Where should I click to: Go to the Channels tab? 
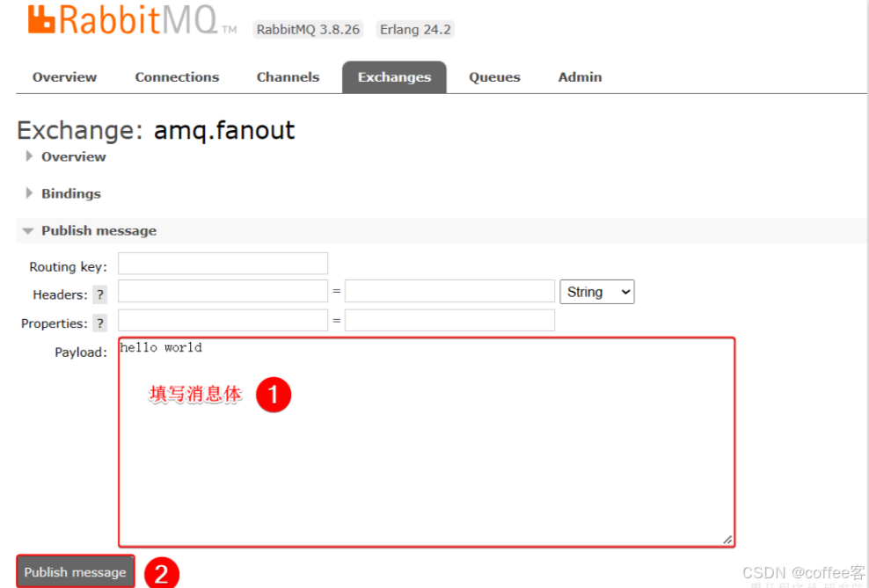click(x=288, y=77)
